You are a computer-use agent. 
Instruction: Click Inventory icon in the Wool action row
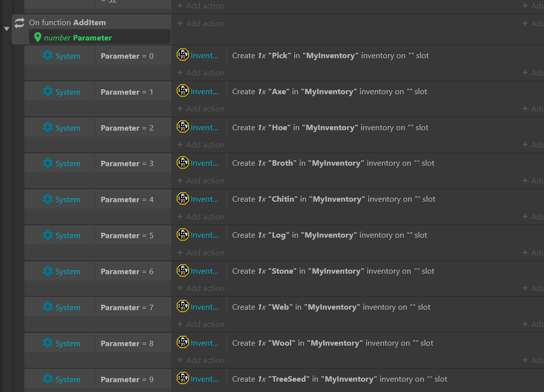pos(183,342)
